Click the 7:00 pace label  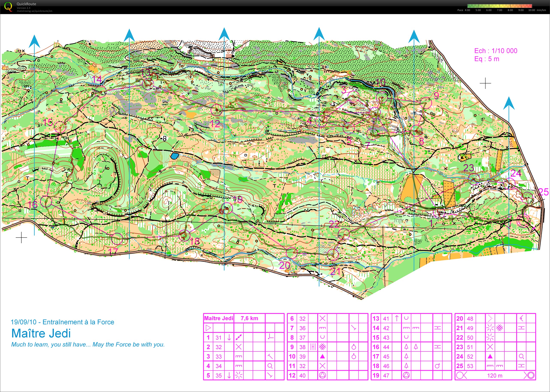click(500, 10)
